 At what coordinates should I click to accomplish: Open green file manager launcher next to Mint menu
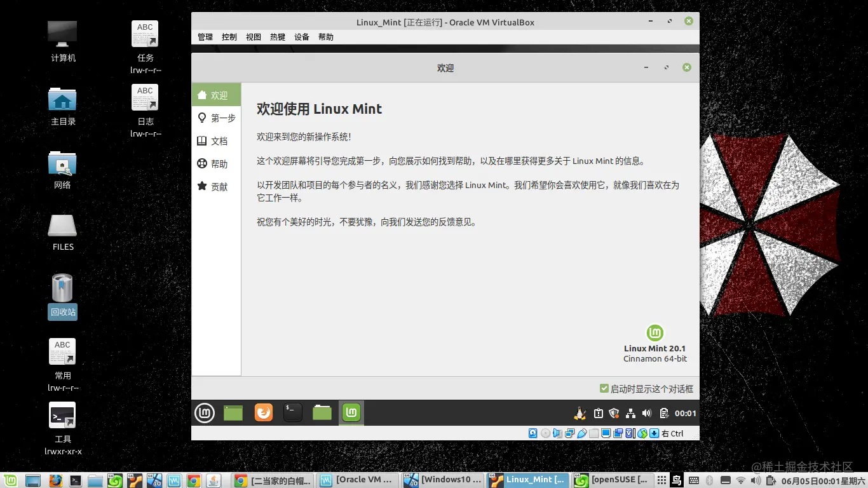tap(233, 413)
